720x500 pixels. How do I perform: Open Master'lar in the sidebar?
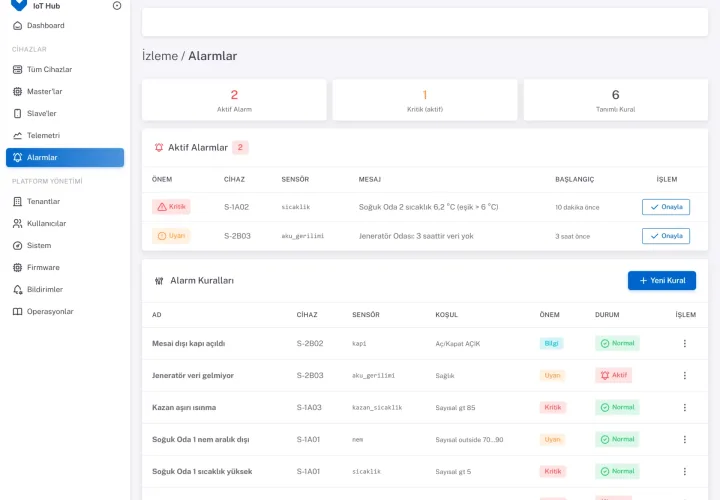[x=65, y=91]
